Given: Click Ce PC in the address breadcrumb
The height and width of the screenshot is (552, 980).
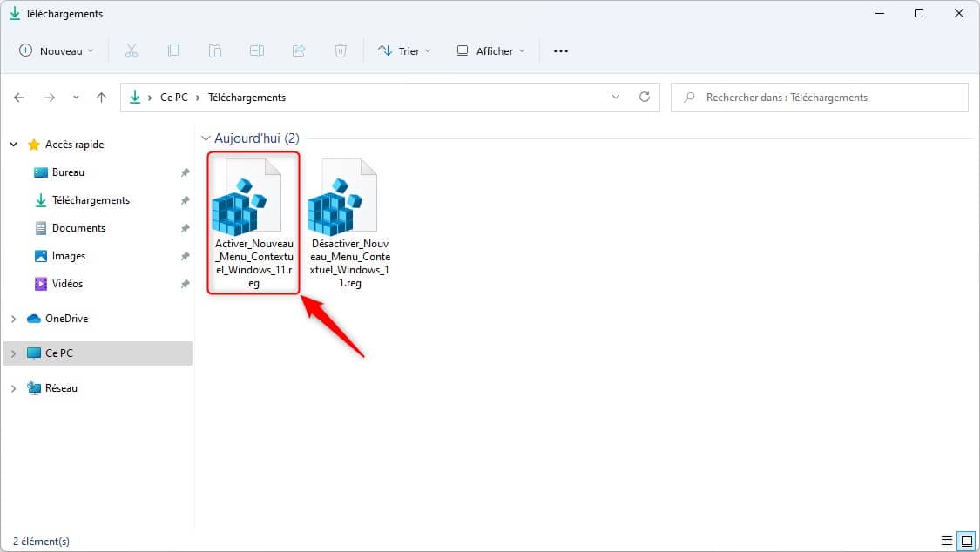Looking at the screenshot, I should (173, 98).
